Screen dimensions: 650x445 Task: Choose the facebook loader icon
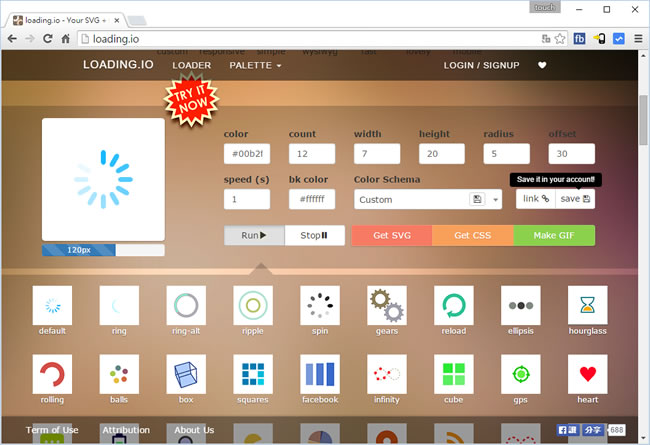click(x=320, y=374)
